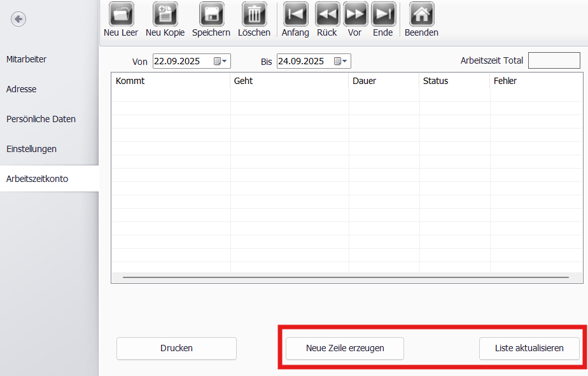
Task: Exit via the Beenden home icon
Action: pos(422,14)
